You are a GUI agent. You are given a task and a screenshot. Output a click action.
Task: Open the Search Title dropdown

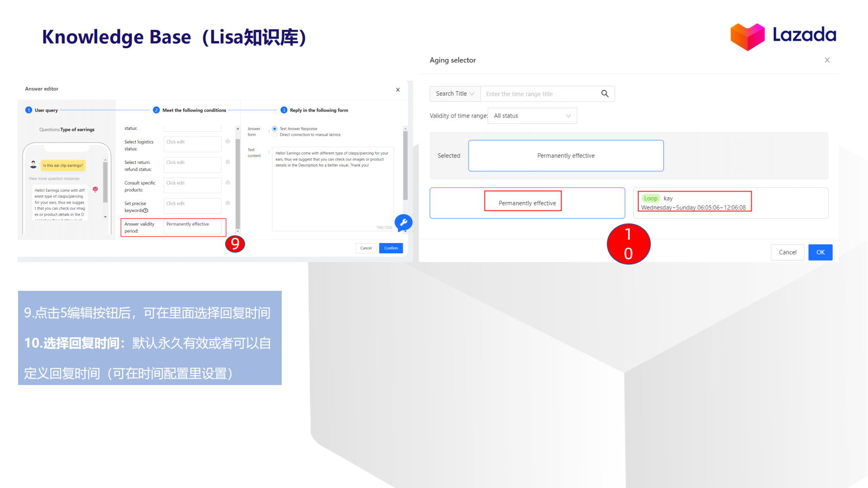(455, 94)
